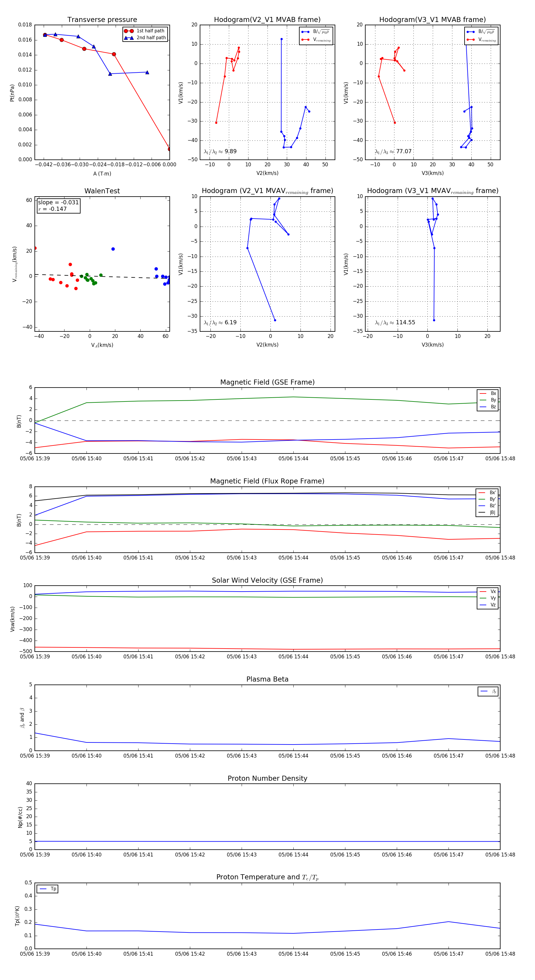Click the 'slope = -0.031' annotation
The height and width of the screenshot is (980, 535).
pyautogui.click(x=58, y=203)
